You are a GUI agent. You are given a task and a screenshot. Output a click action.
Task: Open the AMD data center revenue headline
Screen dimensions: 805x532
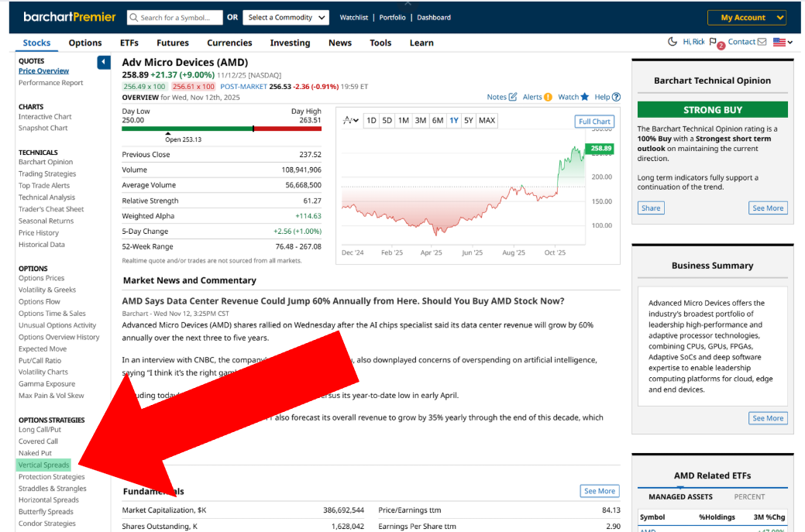(343, 301)
